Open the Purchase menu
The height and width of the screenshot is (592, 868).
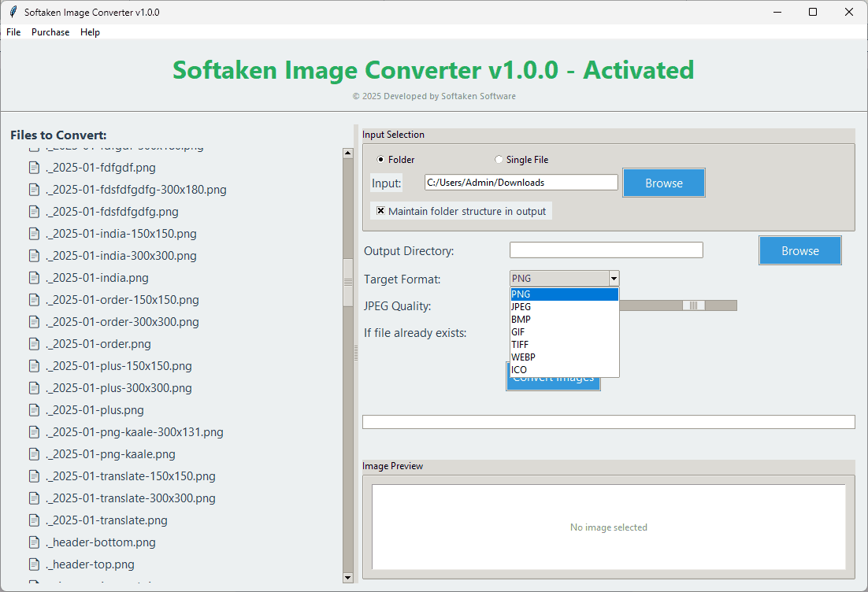50,32
